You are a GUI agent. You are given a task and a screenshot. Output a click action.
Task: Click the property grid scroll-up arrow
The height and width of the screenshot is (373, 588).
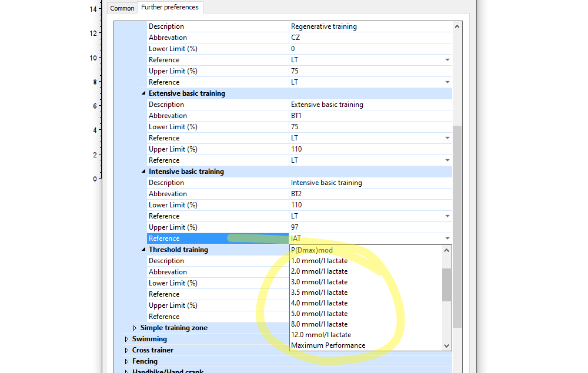(x=457, y=26)
